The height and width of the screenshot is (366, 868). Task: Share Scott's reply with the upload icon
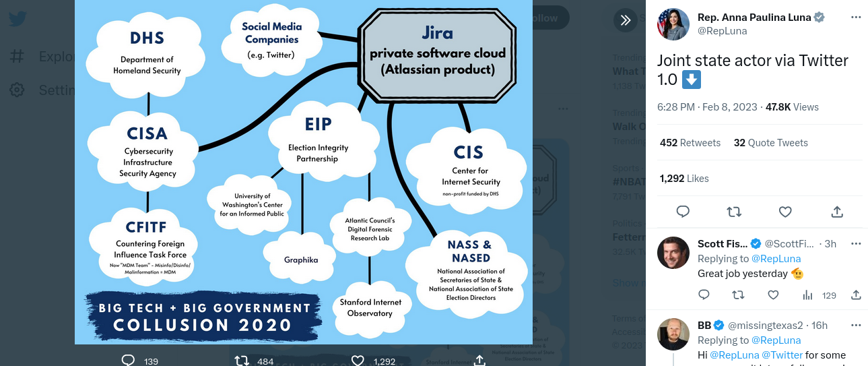pyautogui.click(x=856, y=295)
